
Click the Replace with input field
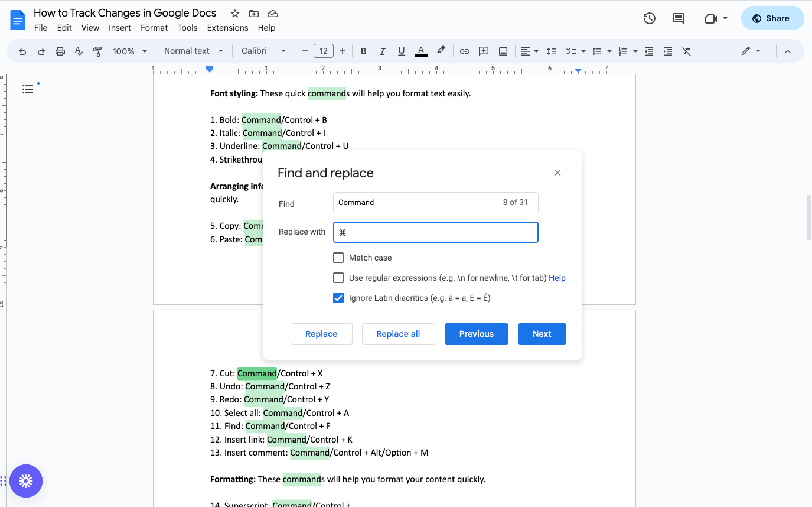436,232
